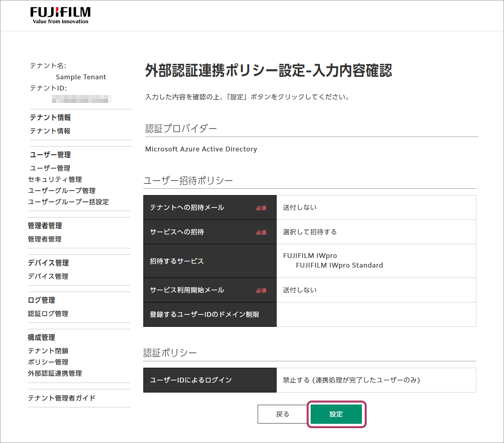Image resolution: width=504 pixels, height=443 pixels.
Task: Click 禁止する (連携処理が完了したユーザーのみ) value
Action: point(351,380)
